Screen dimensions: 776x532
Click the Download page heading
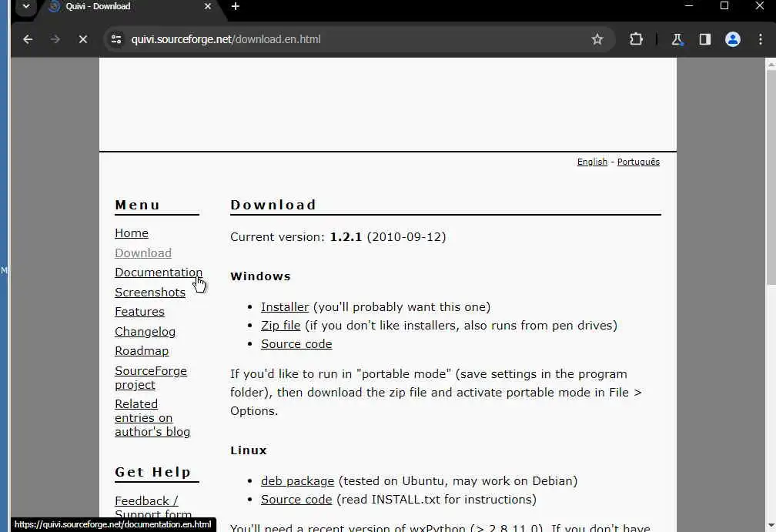(x=273, y=205)
